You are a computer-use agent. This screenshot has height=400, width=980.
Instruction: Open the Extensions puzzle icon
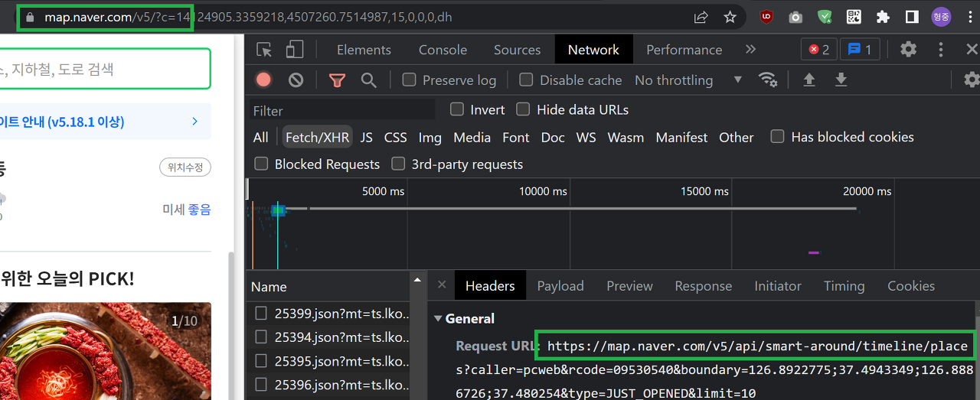[x=883, y=17]
